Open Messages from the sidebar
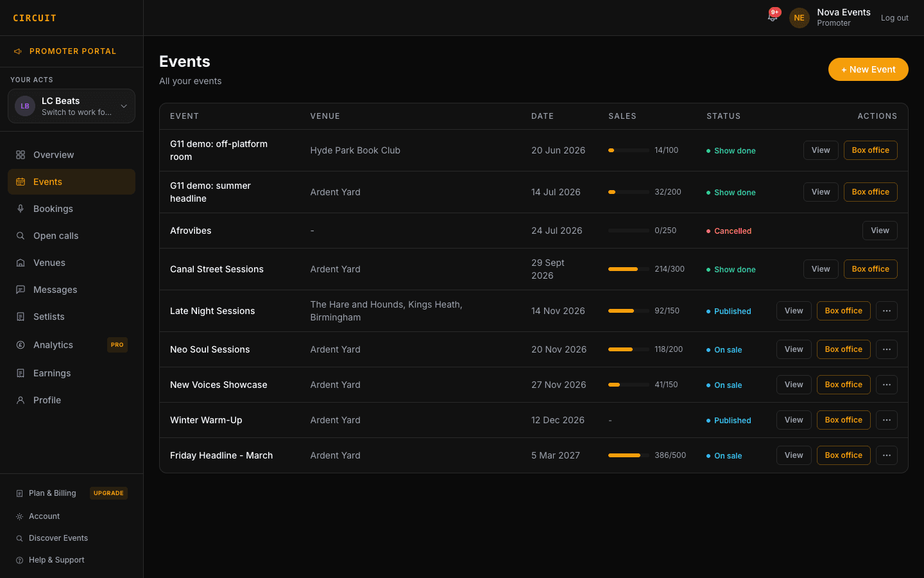This screenshot has height=578, width=924. click(71, 290)
